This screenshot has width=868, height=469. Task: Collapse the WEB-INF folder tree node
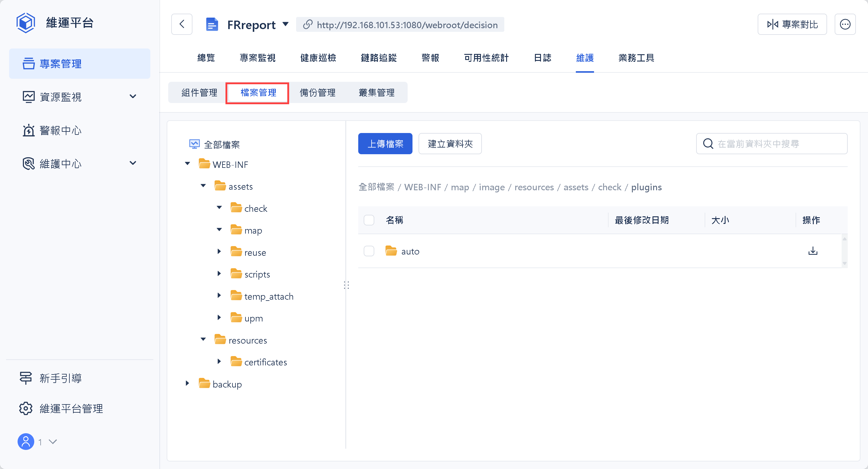(187, 164)
